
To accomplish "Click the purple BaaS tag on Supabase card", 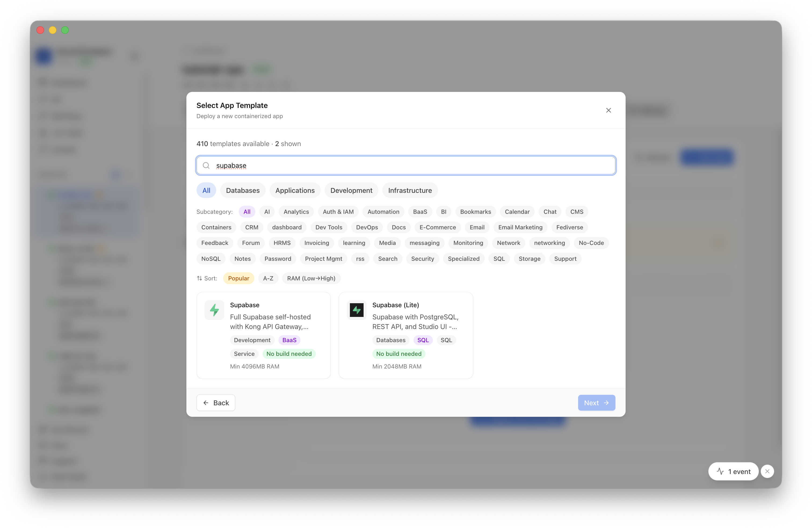I will [289, 340].
